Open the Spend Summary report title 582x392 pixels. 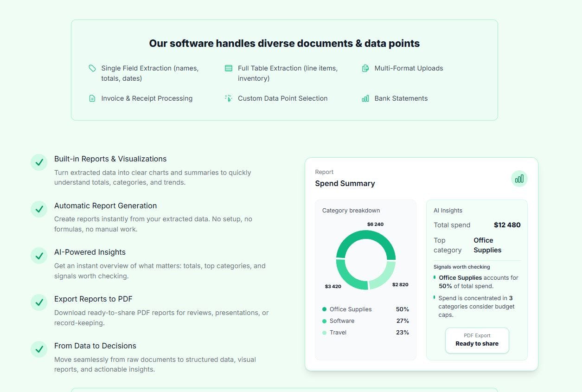pos(345,183)
